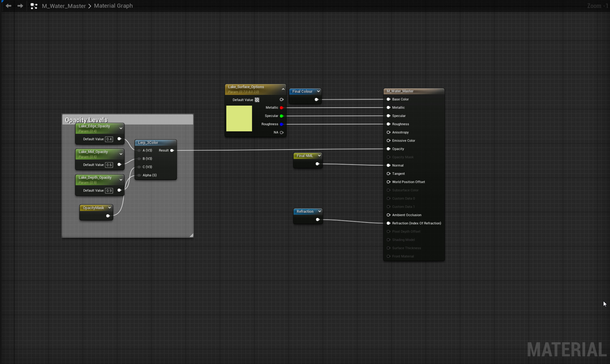Open the Lake_Mid_Opacity parameter dropdown

click(121, 154)
